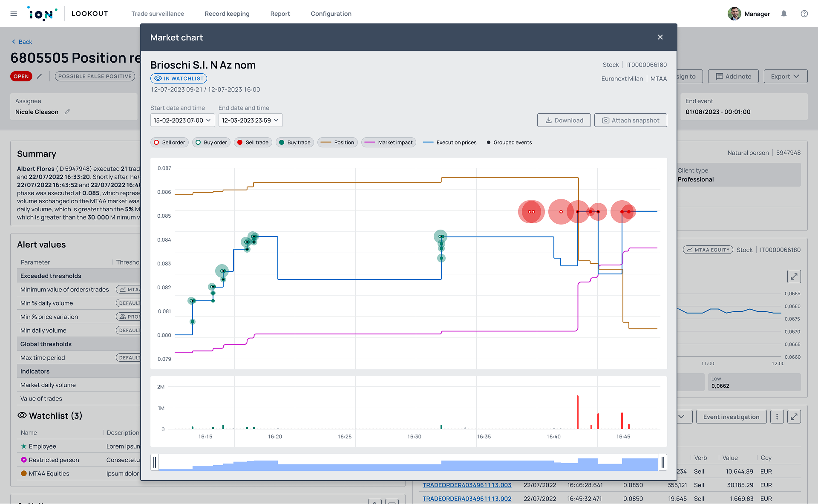Toggle the Execution prices legend
Viewport: 818px width, 504px height.
point(450,142)
